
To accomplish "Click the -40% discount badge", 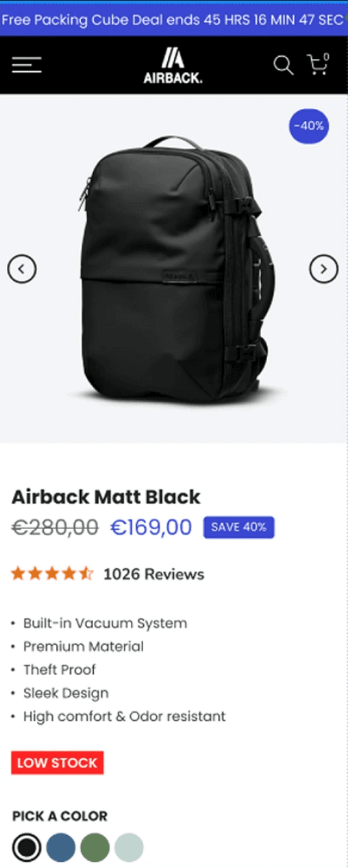I will [309, 125].
